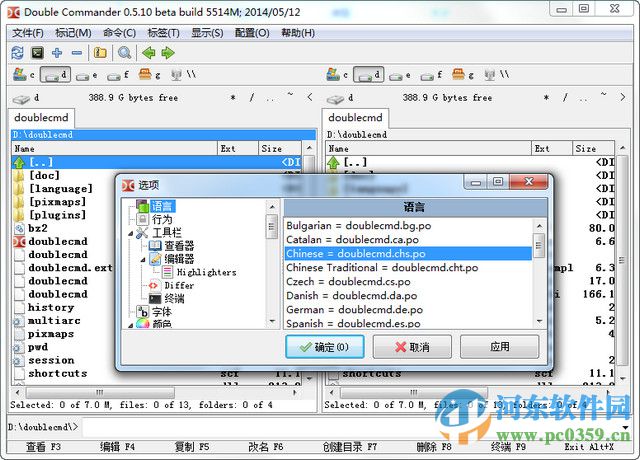Click options tree scrollbar down arrow
640x460 pixels.
pos(272,321)
